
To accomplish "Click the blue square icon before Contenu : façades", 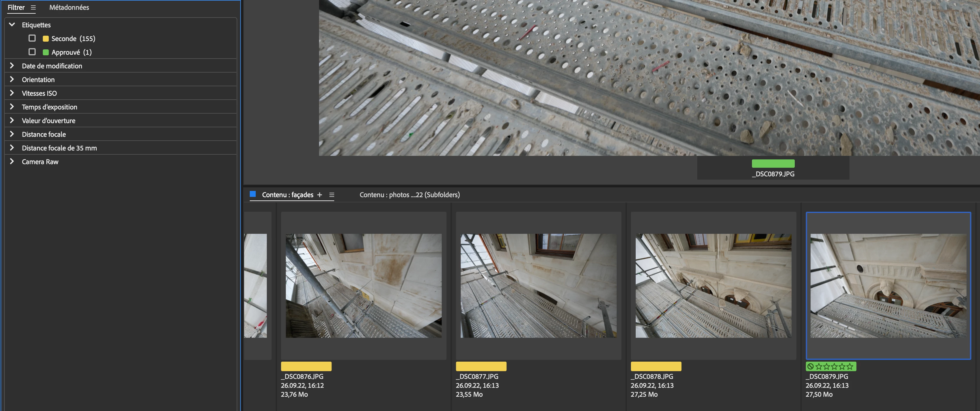I will click(x=253, y=194).
